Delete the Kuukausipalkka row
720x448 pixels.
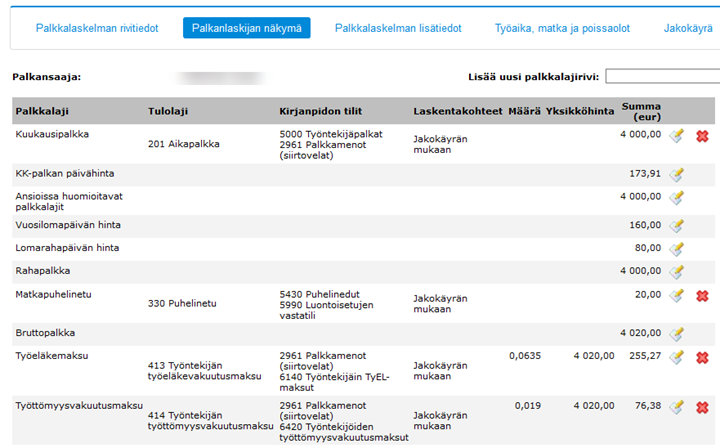point(702,136)
